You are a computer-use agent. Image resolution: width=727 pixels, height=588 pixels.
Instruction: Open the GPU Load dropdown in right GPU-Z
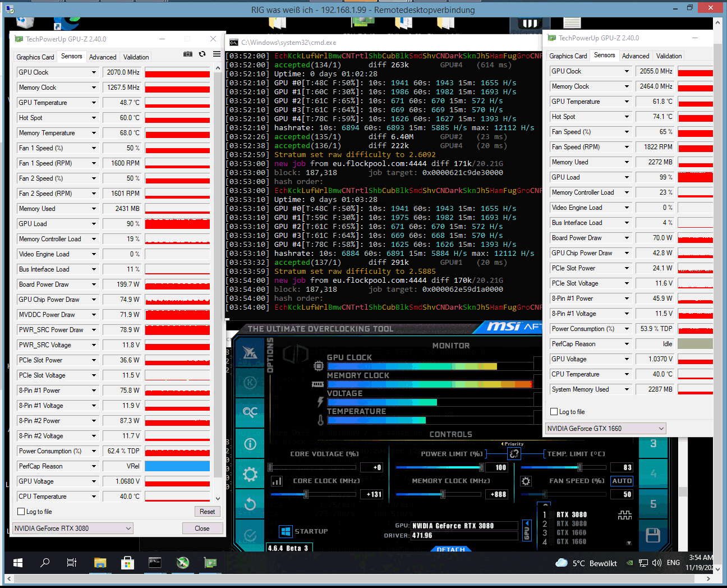click(627, 177)
